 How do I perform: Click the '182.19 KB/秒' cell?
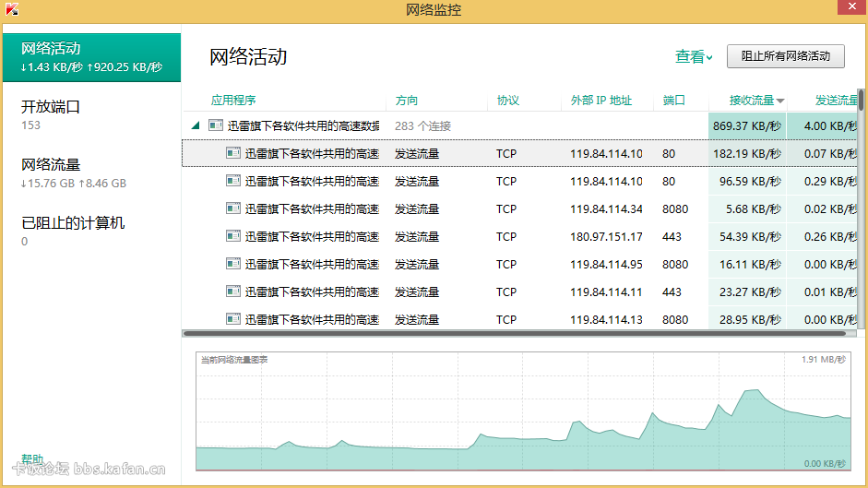(747, 153)
